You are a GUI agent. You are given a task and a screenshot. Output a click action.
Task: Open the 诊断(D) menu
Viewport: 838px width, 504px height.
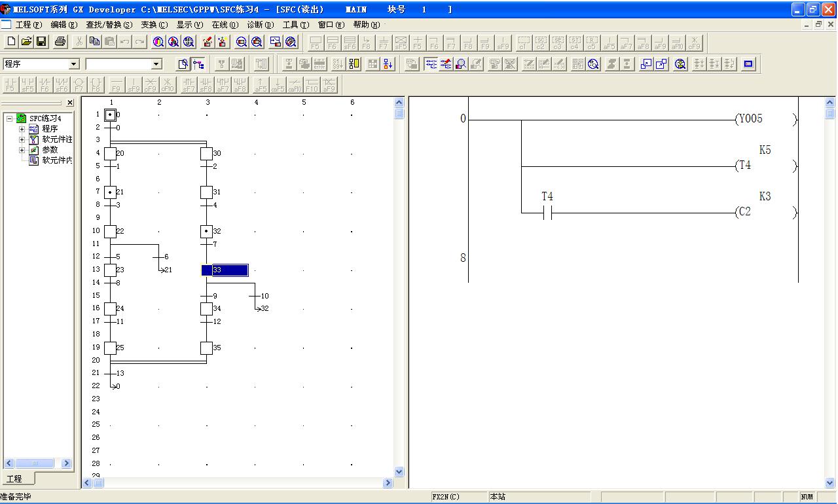click(260, 25)
